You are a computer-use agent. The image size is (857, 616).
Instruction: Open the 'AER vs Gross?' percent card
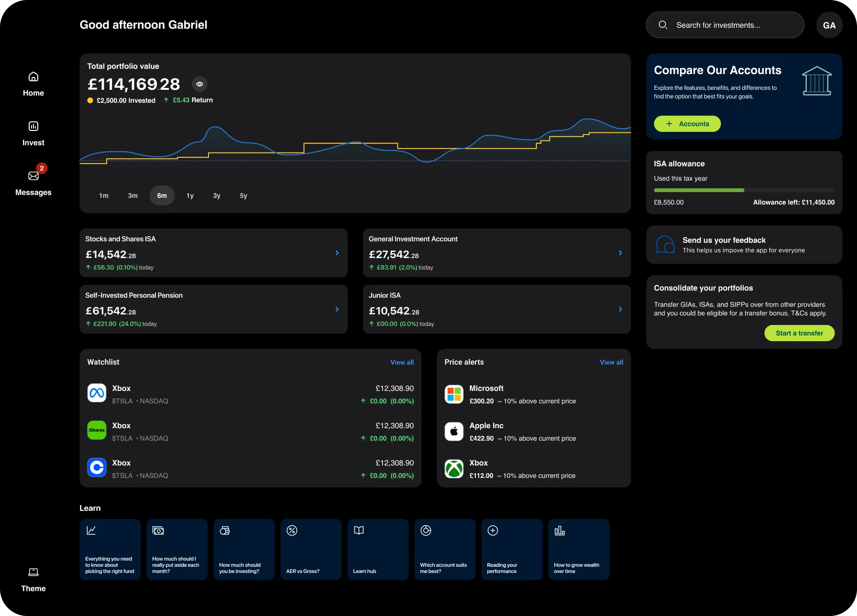(x=311, y=550)
